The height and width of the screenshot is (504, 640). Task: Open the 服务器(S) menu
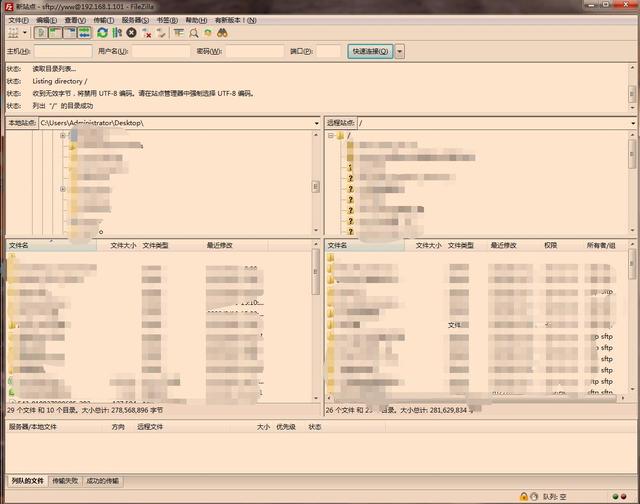pyautogui.click(x=135, y=20)
